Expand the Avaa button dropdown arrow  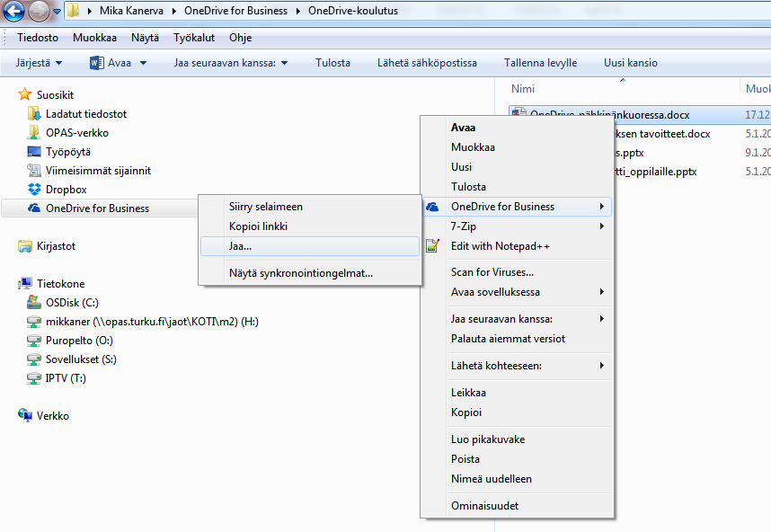(x=143, y=63)
